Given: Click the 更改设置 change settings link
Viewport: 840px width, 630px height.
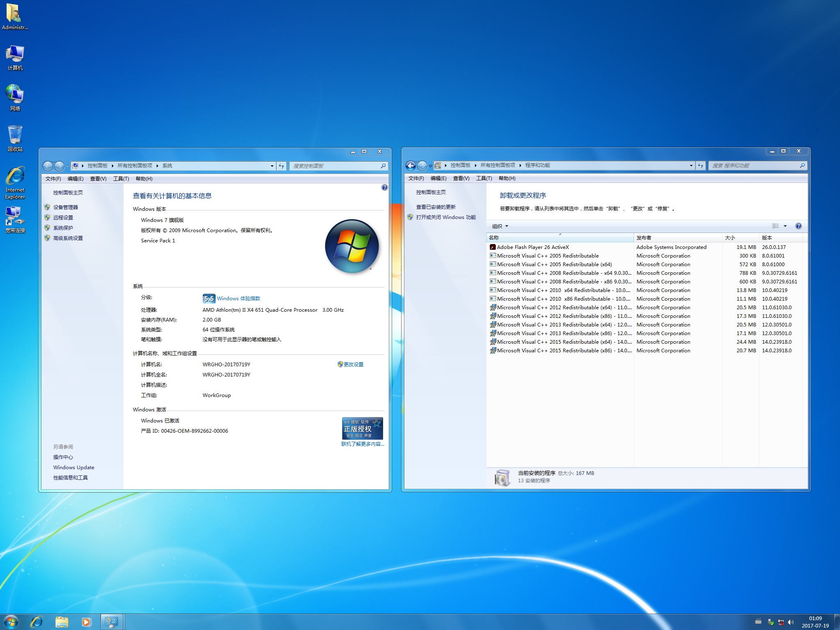Looking at the screenshot, I should point(353,364).
